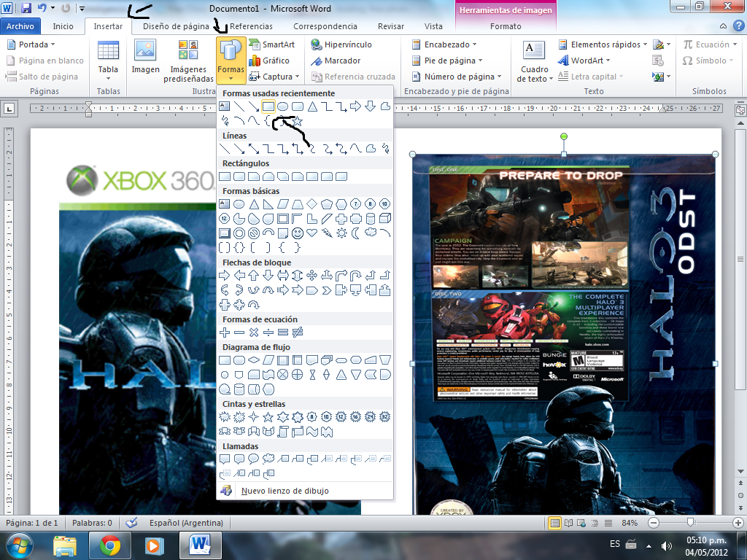This screenshot has width=747, height=560.
Task: Add a Hipervínculo link
Action: (x=341, y=44)
